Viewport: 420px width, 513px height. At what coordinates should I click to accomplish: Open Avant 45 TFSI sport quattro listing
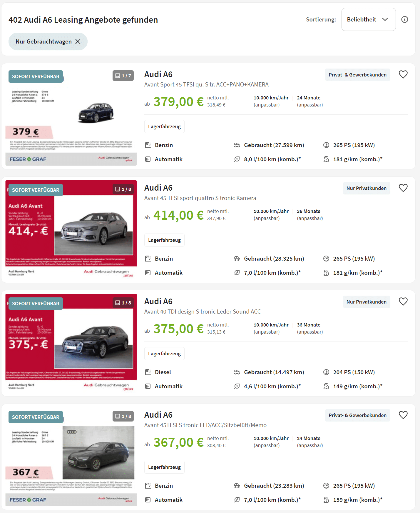point(200,198)
